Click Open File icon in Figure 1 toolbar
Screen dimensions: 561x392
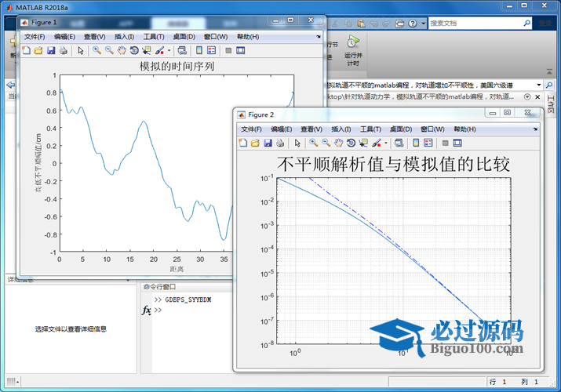[x=38, y=50]
